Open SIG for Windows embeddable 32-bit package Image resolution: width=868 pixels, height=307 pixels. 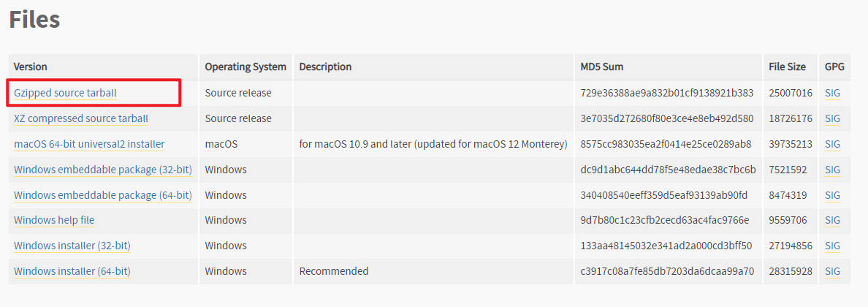(x=832, y=170)
